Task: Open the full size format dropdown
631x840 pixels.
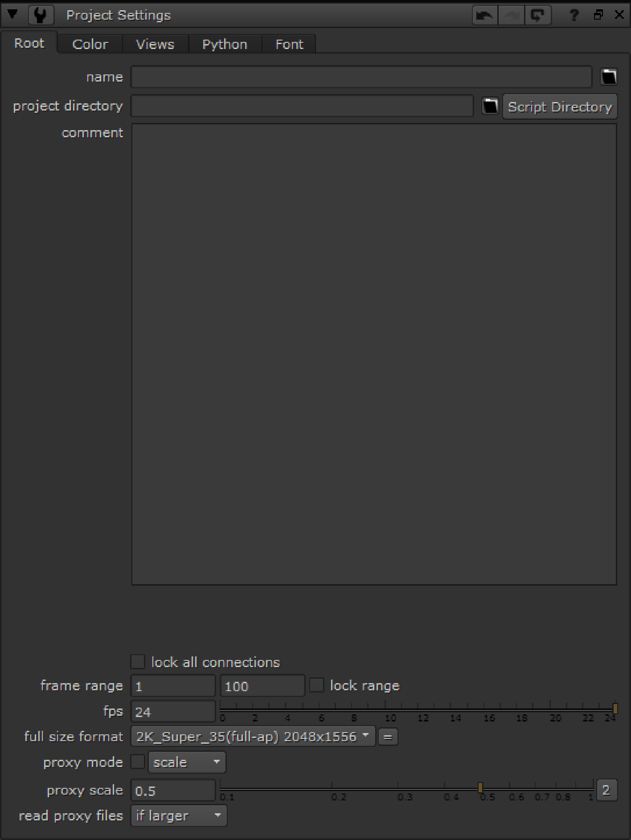Action: tap(253, 737)
